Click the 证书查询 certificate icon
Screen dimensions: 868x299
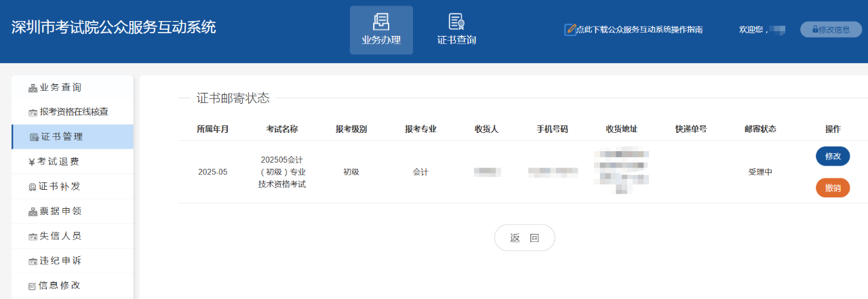pos(456,21)
